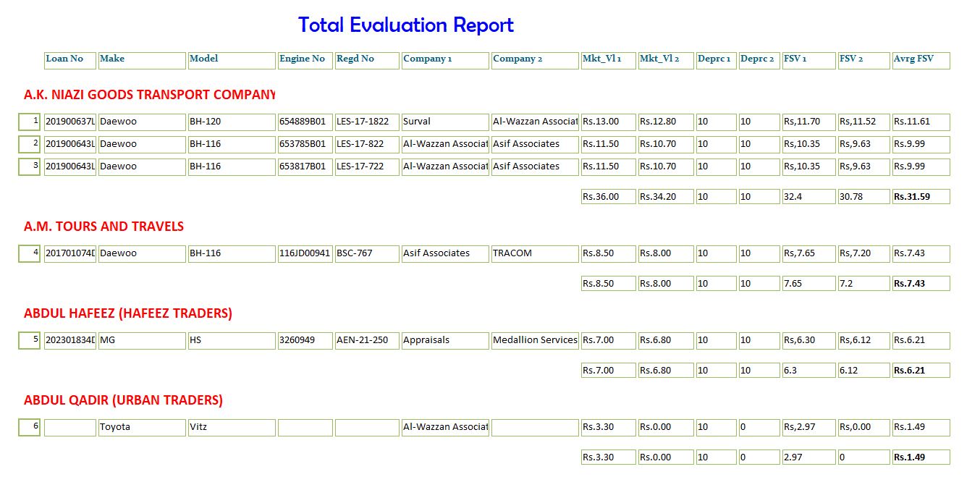980x477 pixels.
Task: Click ABDUL QADIR (URBAN TRADERS) group heading
Action: (x=123, y=400)
